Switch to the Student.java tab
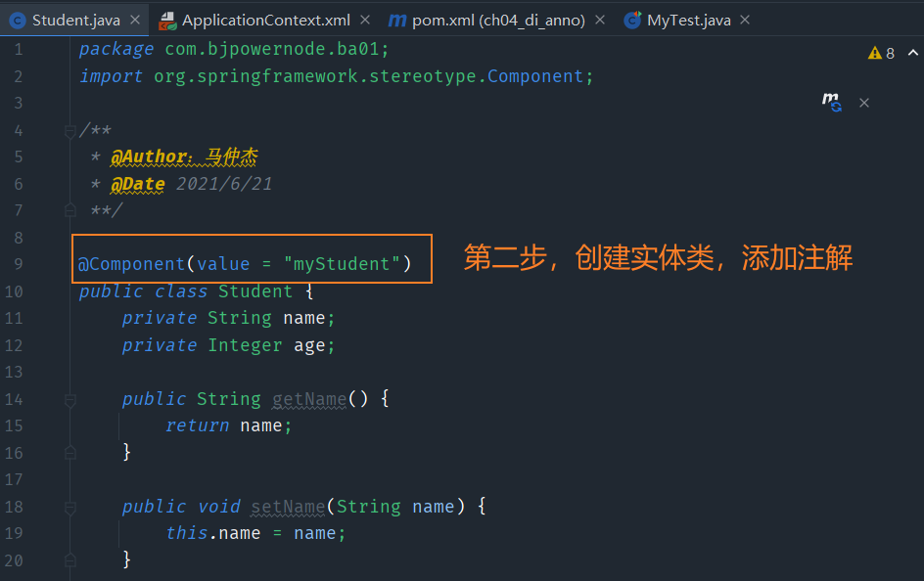This screenshot has width=924, height=581. (76, 20)
